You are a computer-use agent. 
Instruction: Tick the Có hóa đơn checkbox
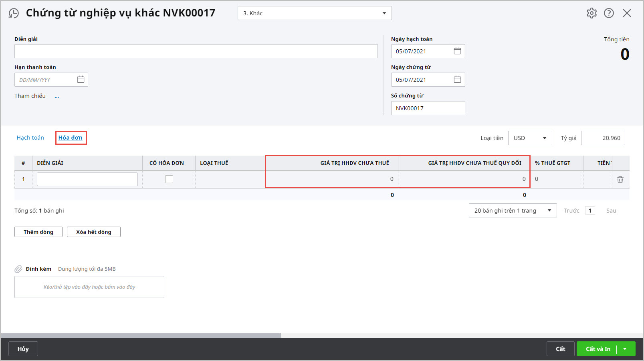click(169, 179)
